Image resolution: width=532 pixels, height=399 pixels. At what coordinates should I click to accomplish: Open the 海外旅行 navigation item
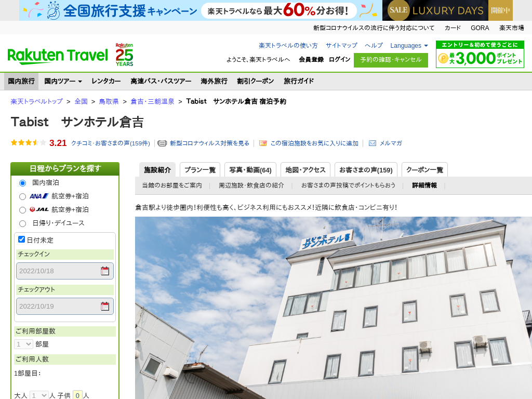(x=214, y=81)
